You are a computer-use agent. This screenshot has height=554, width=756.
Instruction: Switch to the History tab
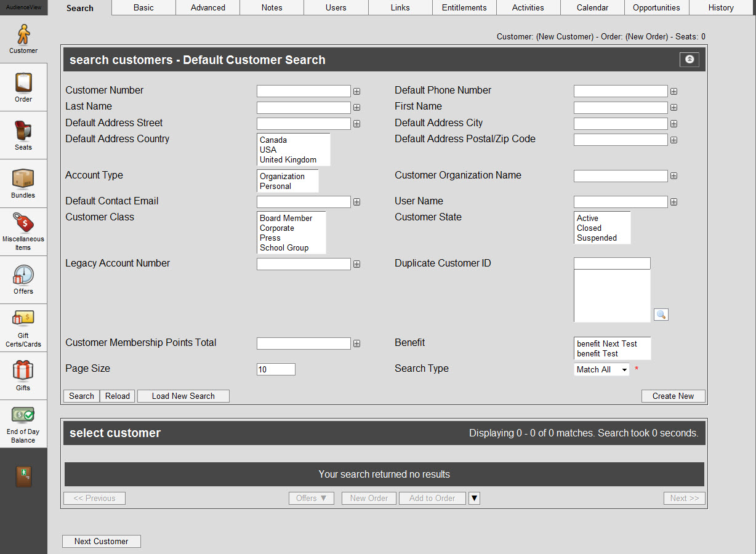coord(721,7)
